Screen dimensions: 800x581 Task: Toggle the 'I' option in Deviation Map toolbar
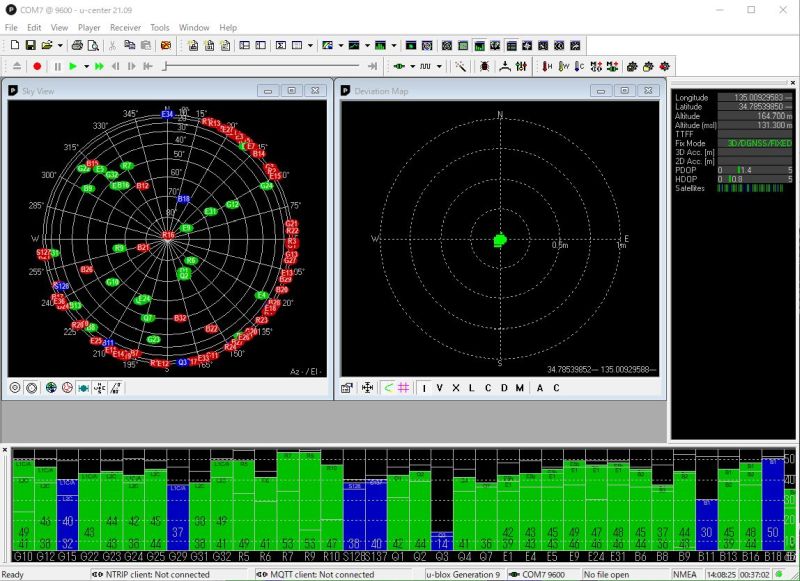pos(424,388)
